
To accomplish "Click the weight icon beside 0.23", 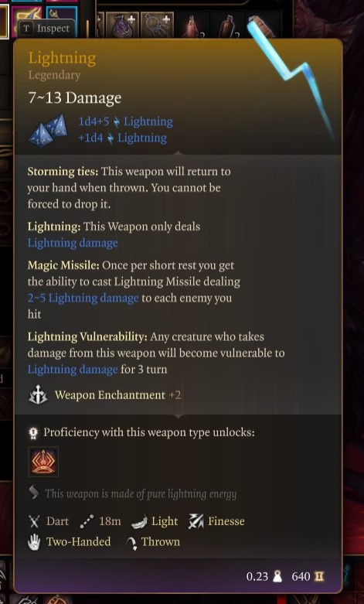I will click(x=277, y=577).
